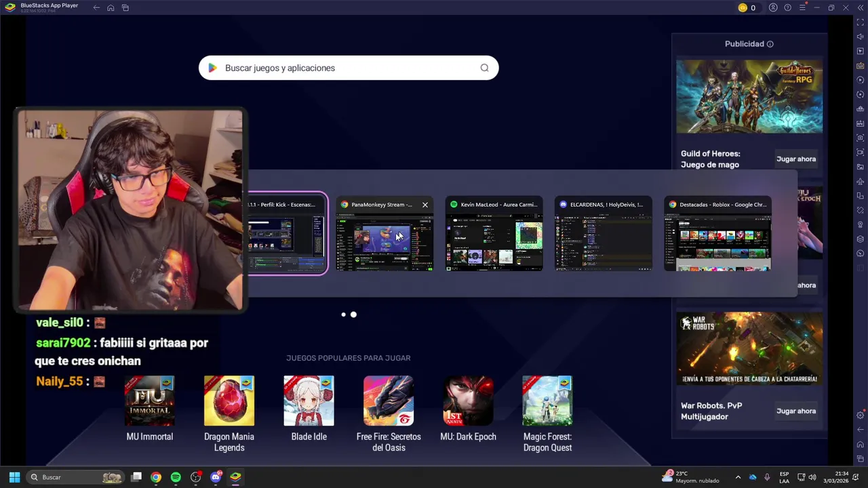Viewport: 868px width, 488px height.
Task: Switch to ELCARDENAS Discord window
Action: pos(604,234)
